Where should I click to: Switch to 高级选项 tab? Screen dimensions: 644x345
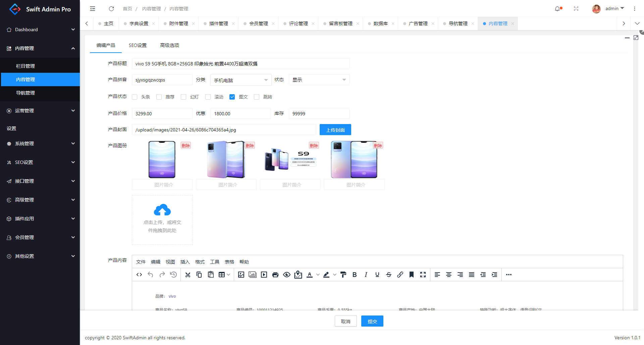[169, 45]
